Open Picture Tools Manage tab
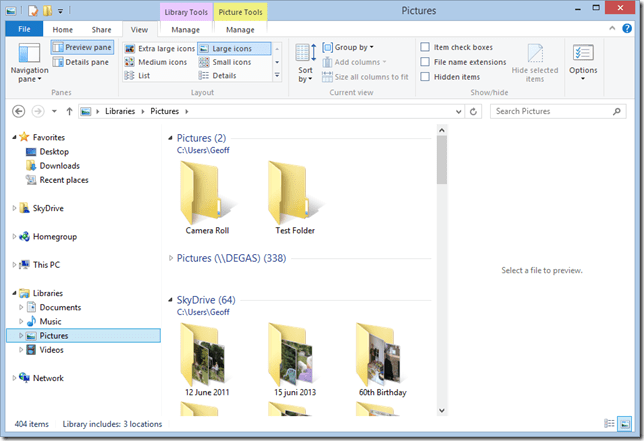The image size is (644, 441). coord(240,30)
